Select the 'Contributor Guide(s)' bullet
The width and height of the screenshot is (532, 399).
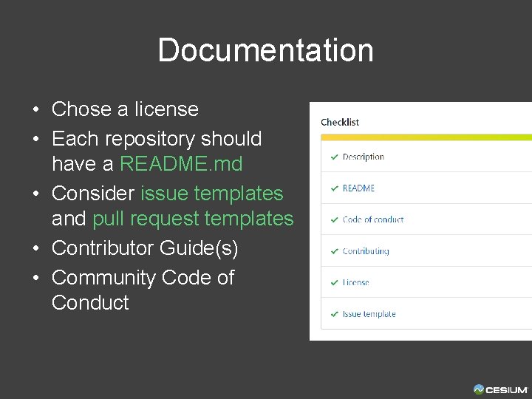click(145, 248)
